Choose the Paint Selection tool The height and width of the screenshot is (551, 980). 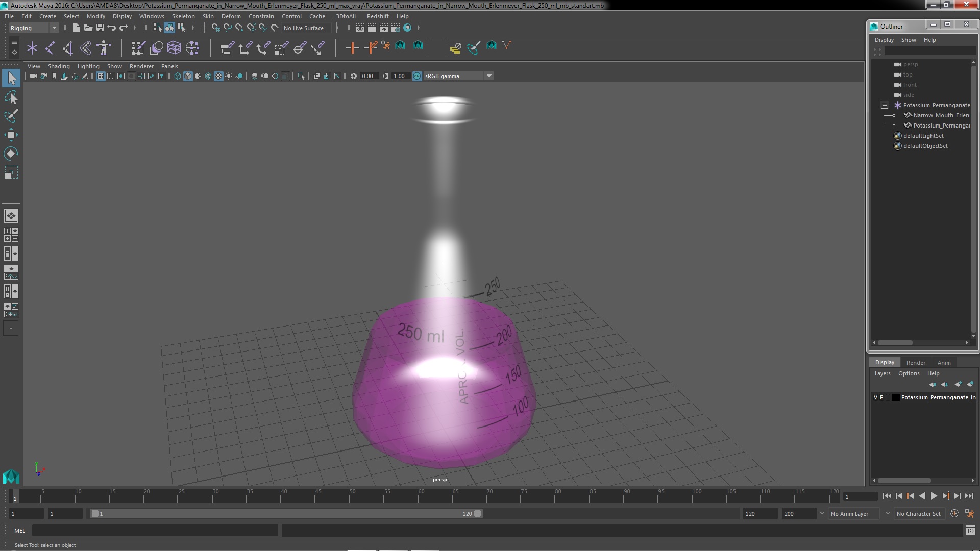pyautogui.click(x=11, y=116)
